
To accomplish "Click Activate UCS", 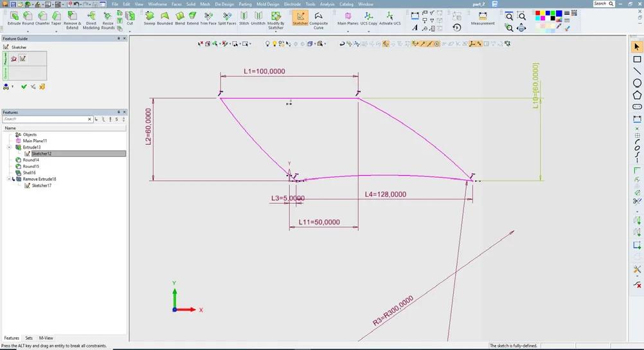I will tap(389, 19).
